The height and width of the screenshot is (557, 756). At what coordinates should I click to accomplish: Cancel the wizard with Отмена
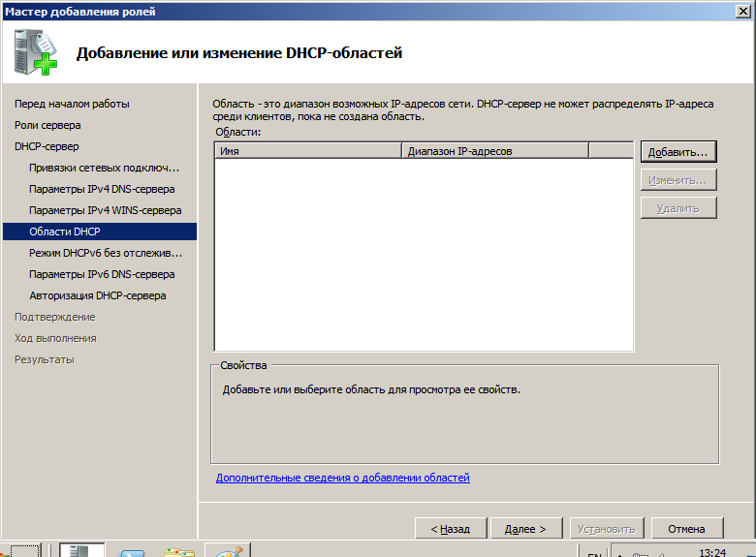click(687, 529)
